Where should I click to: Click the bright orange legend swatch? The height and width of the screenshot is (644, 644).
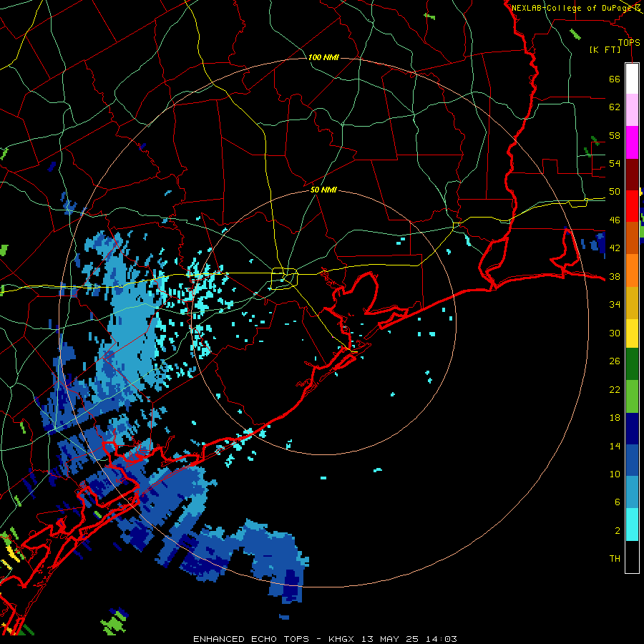(632, 270)
